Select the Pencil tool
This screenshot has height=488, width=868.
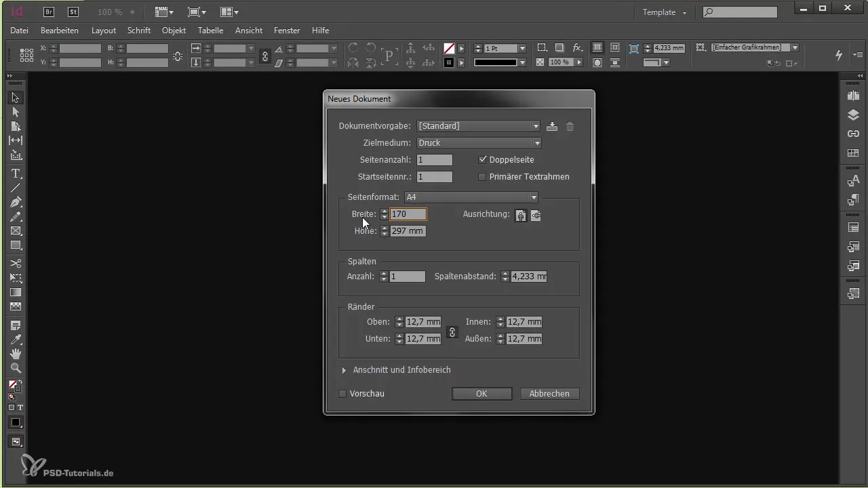pos(16,217)
